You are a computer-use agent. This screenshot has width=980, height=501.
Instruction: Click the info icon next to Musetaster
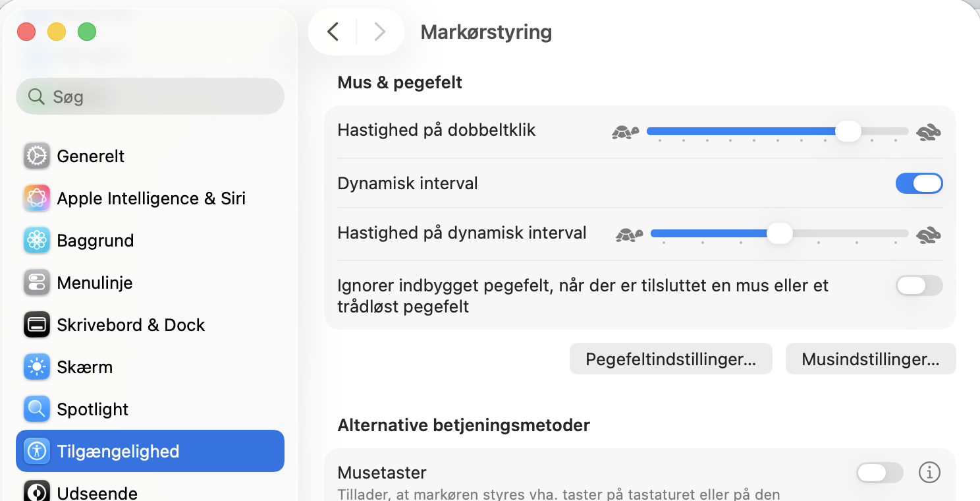[x=929, y=472]
